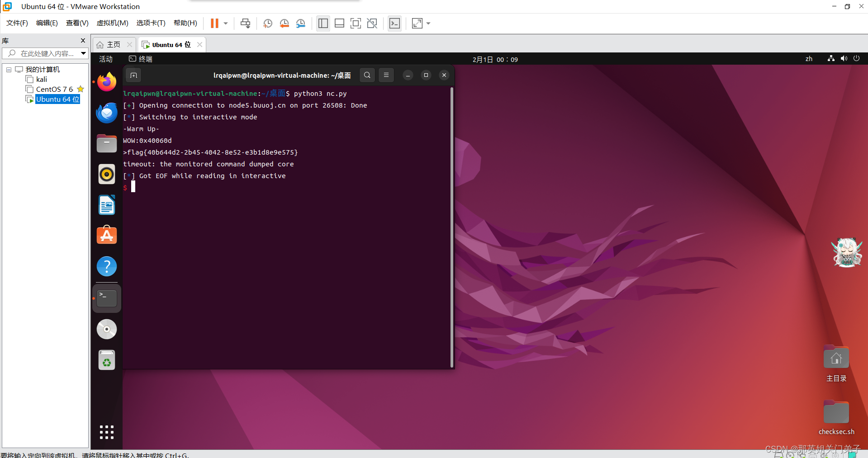868x458 pixels.
Task: Click the Terminal icon in the dock
Action: pyautogui.click(x=107, y=298)
